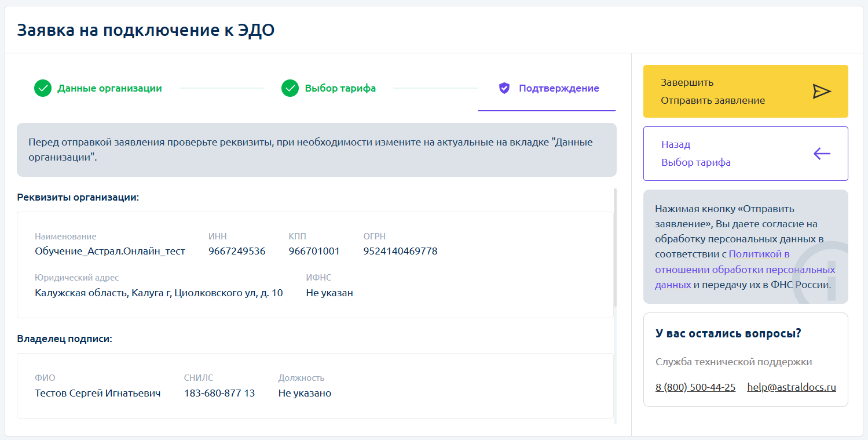Click the paper plane send icon
This screenshot has height=440, width=868.
pos(821,92)
